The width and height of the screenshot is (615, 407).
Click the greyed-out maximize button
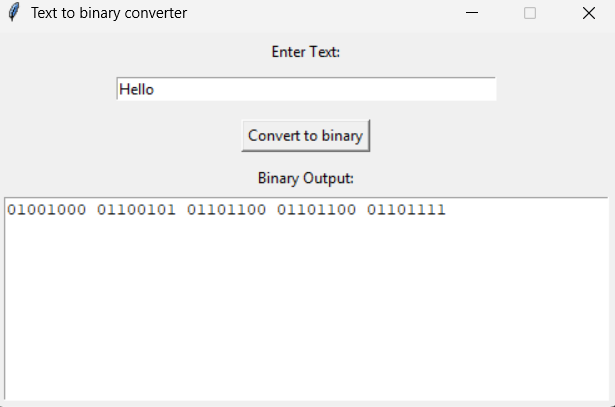click(530, 13)
